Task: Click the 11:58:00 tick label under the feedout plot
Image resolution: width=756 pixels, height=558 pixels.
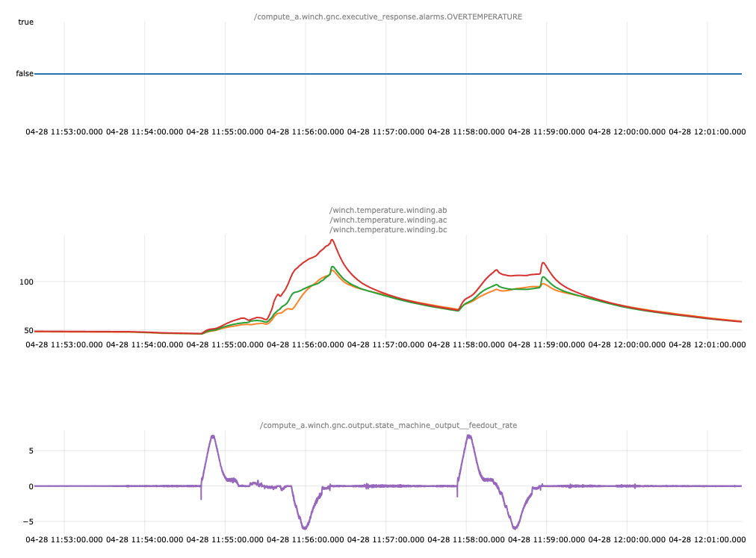Action: point(466,539)
